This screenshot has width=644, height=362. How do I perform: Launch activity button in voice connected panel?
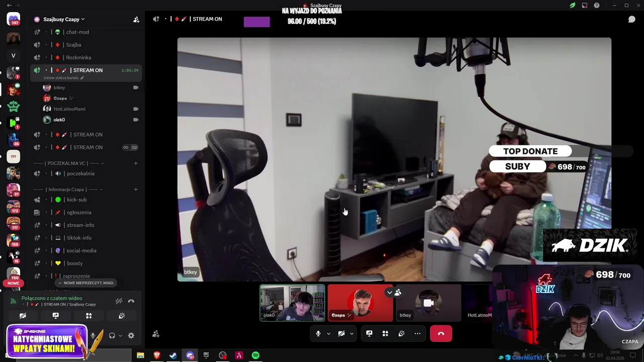click(x=89, y=316)
